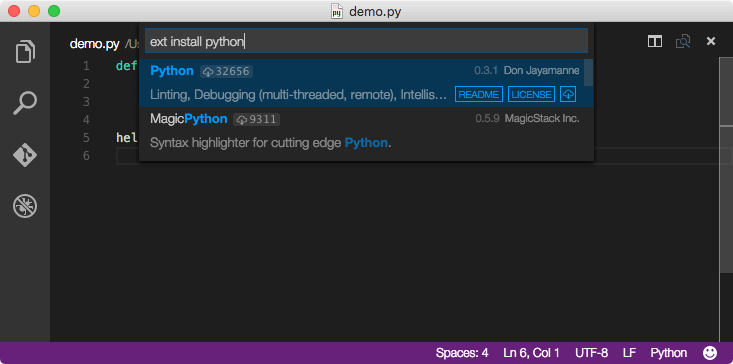The image size is (733, 364).
Task: Open the Search view in sidebar
Action: pos(25,103)
